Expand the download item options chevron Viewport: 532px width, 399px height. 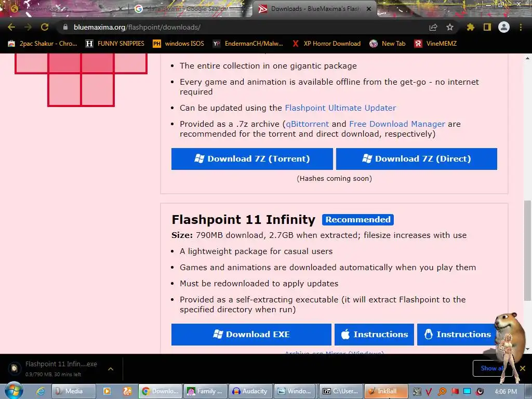[x=111, y=369]
